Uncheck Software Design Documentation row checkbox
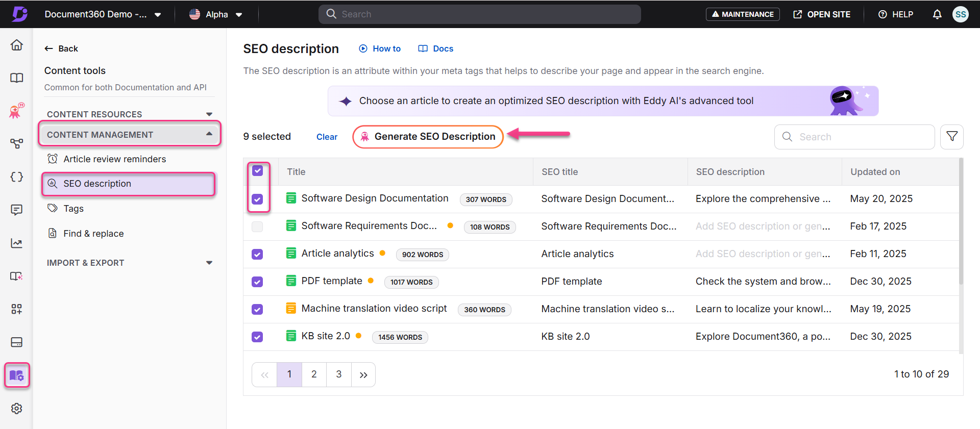The height and width of the screenshot is (429, 980). tap(258, 199)
